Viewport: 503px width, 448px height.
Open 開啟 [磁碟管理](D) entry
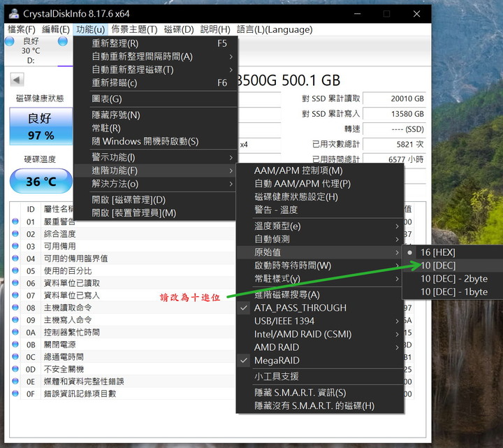click(x=156, y=200)
